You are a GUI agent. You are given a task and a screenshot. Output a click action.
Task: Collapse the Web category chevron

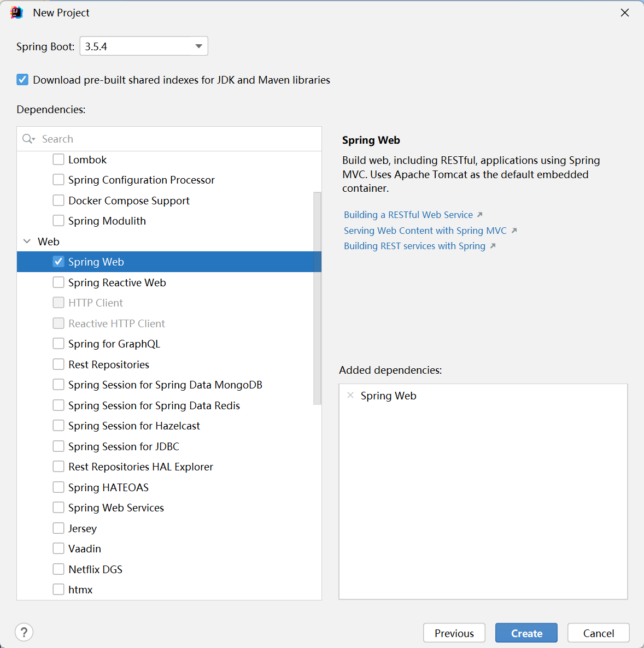click(27, 241)
